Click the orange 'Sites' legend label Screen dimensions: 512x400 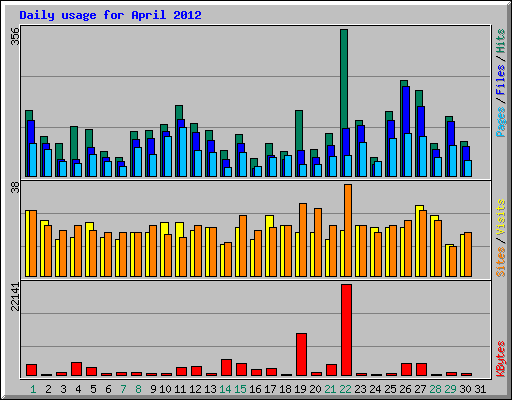pos(500,262)
